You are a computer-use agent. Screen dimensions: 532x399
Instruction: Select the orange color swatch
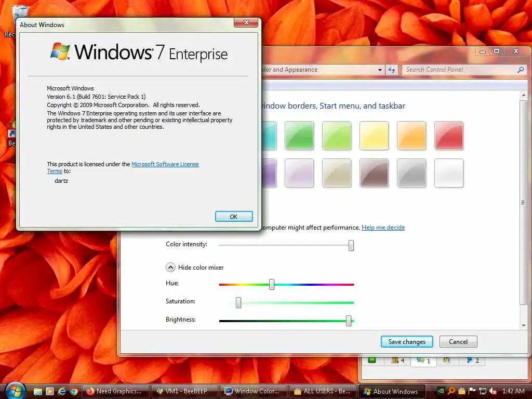coord(411,136)
